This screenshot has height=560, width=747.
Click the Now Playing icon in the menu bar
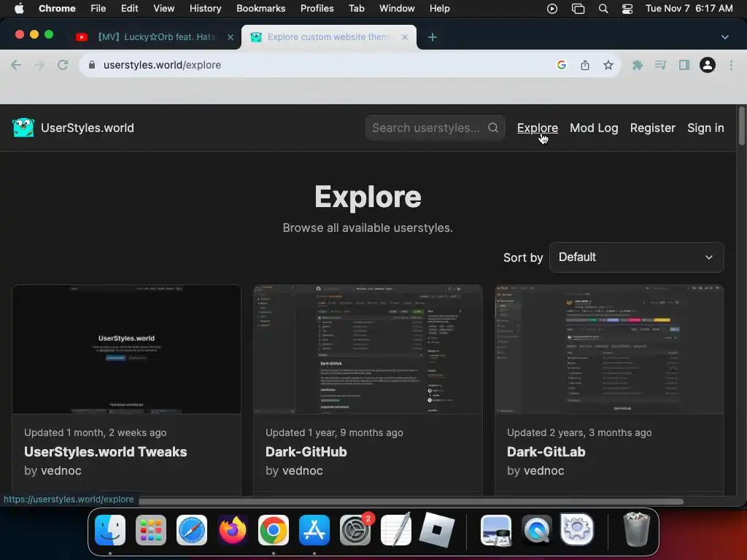coord(552,9)
